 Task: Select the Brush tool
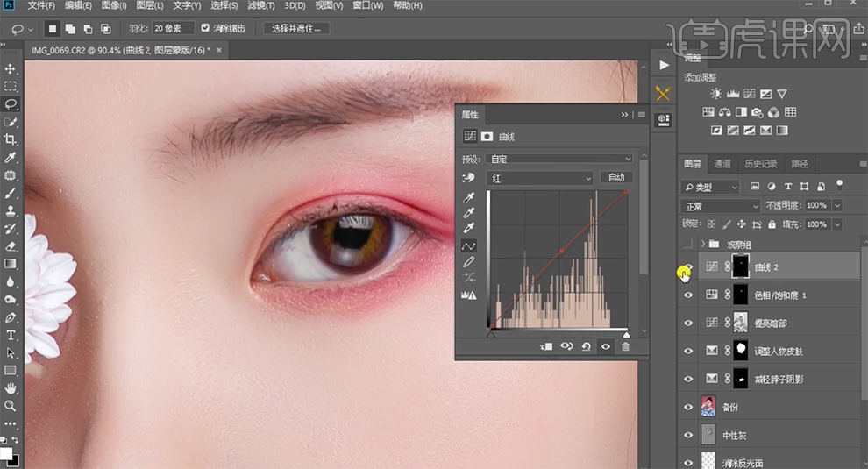pos(10,193)
